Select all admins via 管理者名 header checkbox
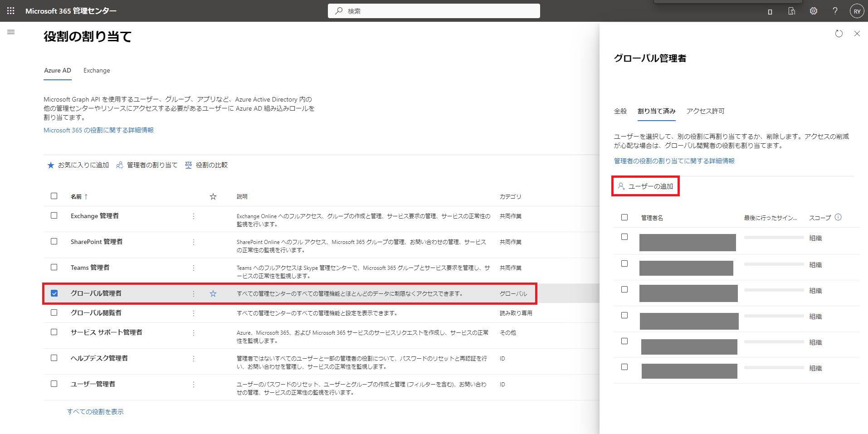The image size is (868, 434). (624, 217)
